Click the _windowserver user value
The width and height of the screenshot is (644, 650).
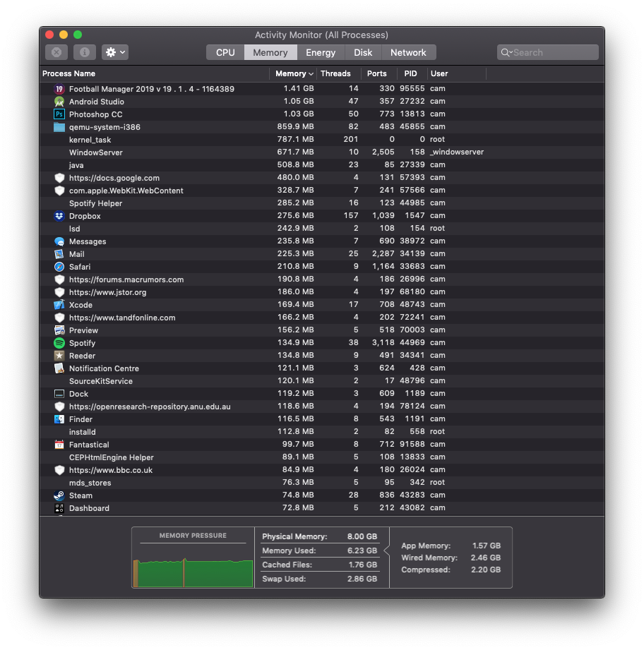point(457,152)
